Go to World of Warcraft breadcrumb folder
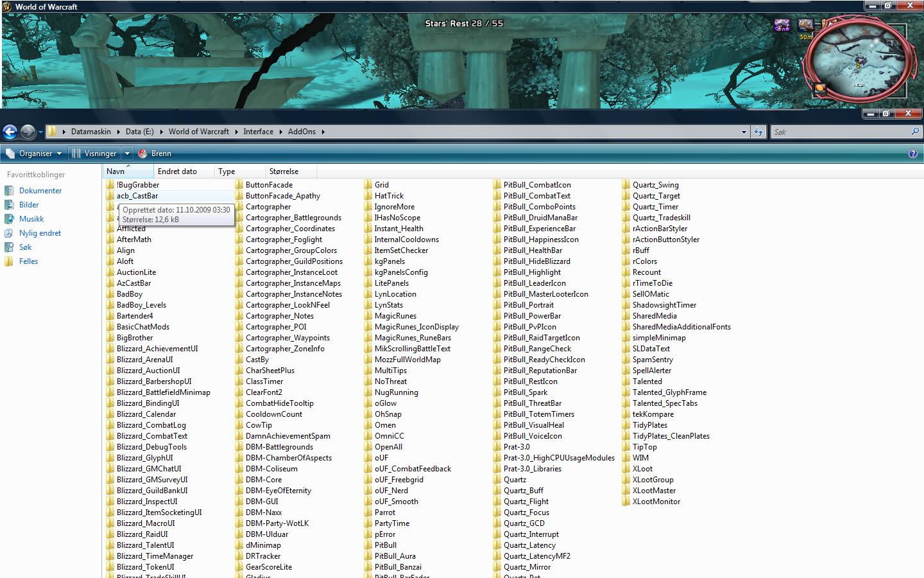This screenshot has height=578, width=924. tap(198, 132)
